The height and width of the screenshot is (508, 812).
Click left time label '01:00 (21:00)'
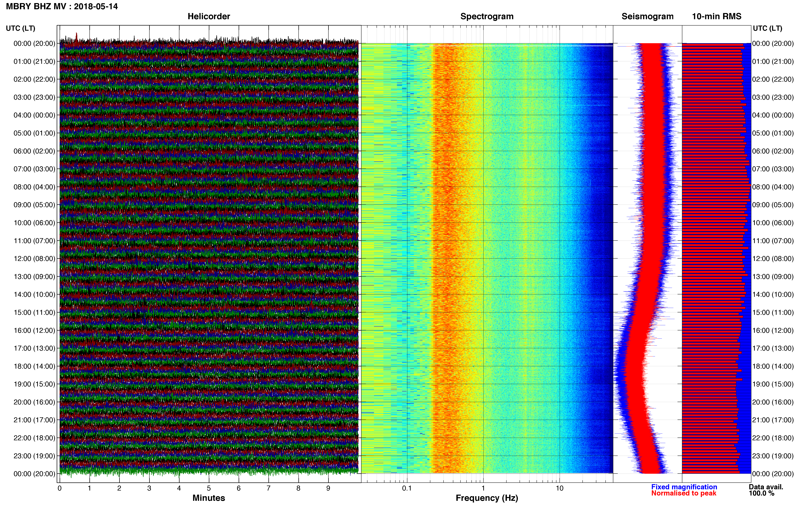34,62
